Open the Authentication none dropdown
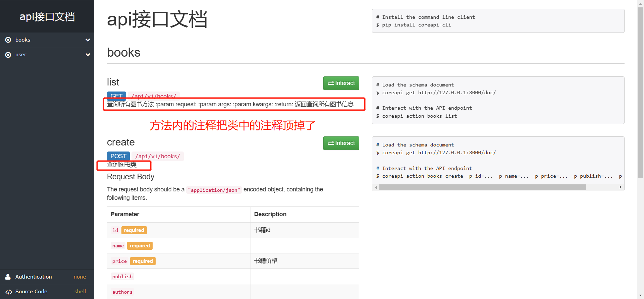Viewport: 644px width, 299px height. pos(80,277)
